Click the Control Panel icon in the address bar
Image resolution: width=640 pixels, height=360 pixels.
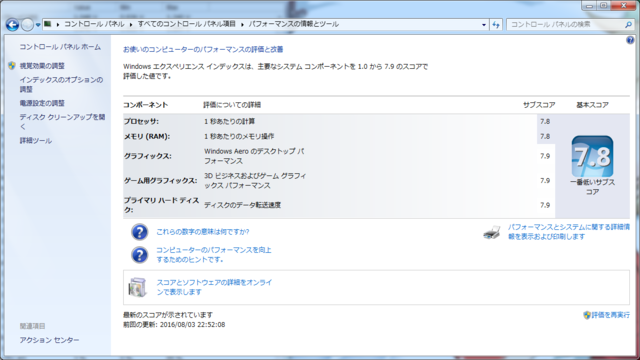point(48,24)
